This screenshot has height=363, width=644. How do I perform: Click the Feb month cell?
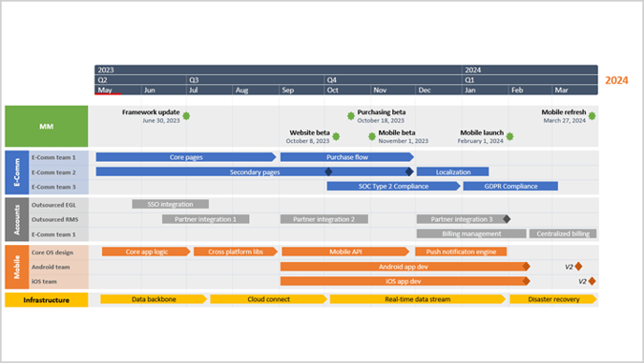(530, 90)
